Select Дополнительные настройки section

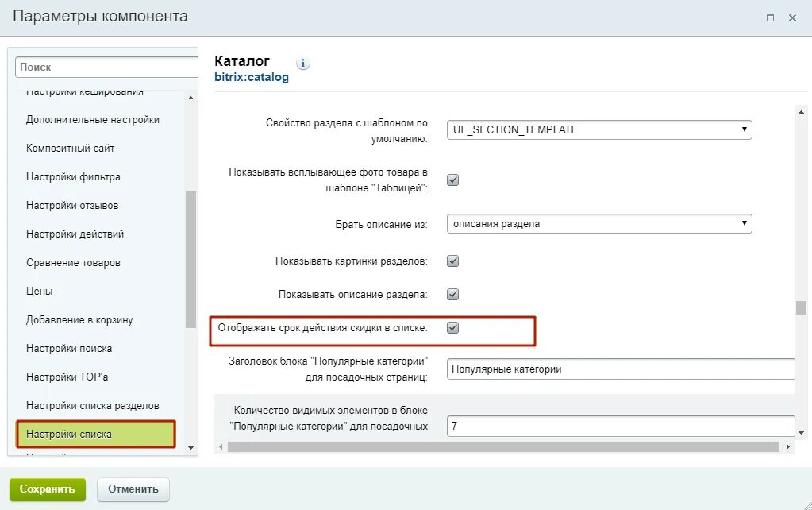tap(93, 120)
